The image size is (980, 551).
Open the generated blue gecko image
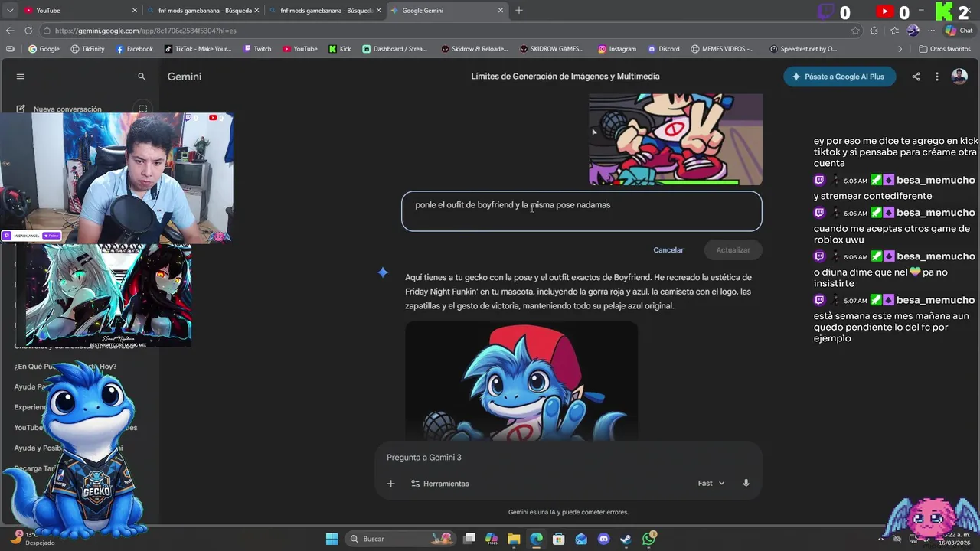point(521,381)
